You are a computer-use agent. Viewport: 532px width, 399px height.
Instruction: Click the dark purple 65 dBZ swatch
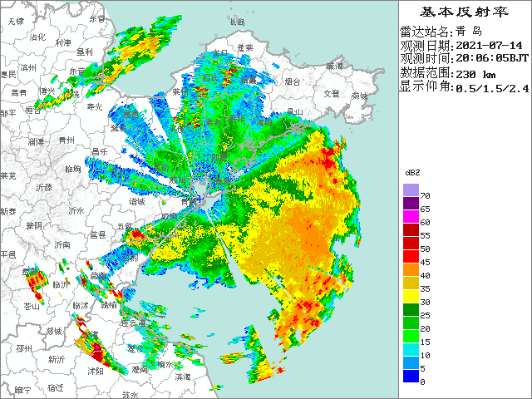[x=411, y=204]
